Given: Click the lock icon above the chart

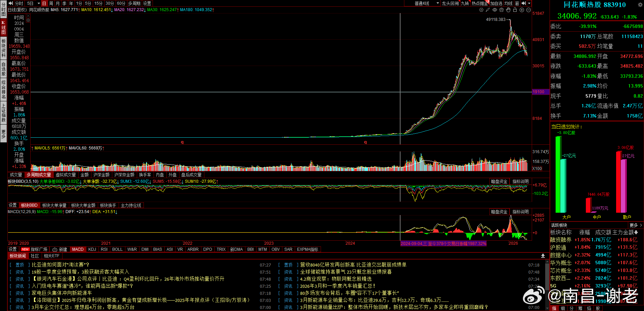Looking at the screenshot, I should coord(515,10).
